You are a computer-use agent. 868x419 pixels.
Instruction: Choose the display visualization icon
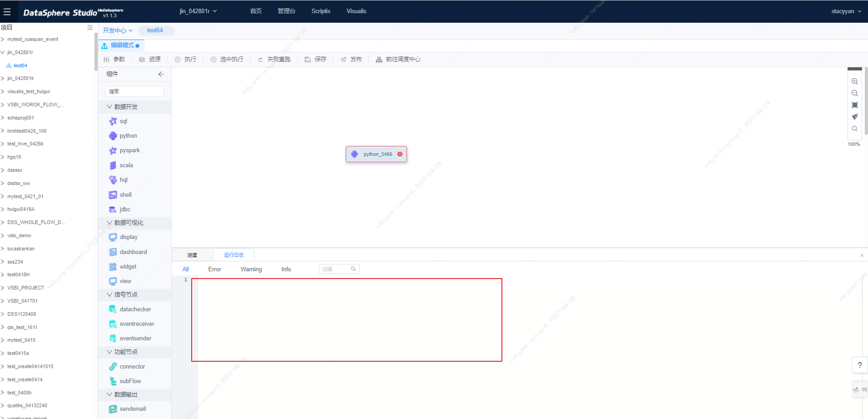[x=113, y=237]
